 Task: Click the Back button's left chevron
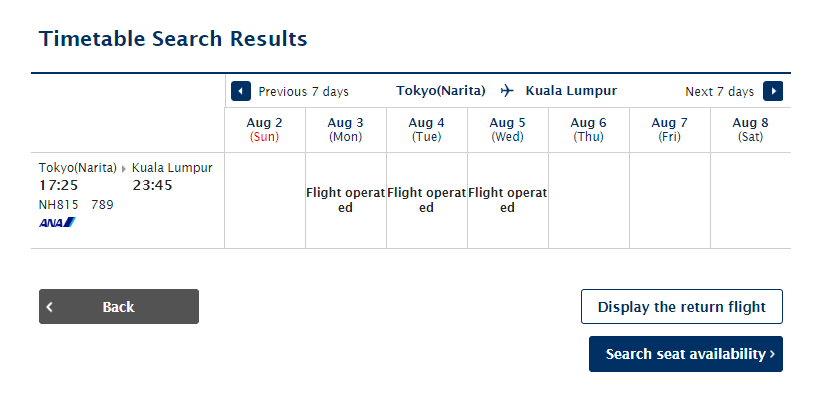click(49, 307)
